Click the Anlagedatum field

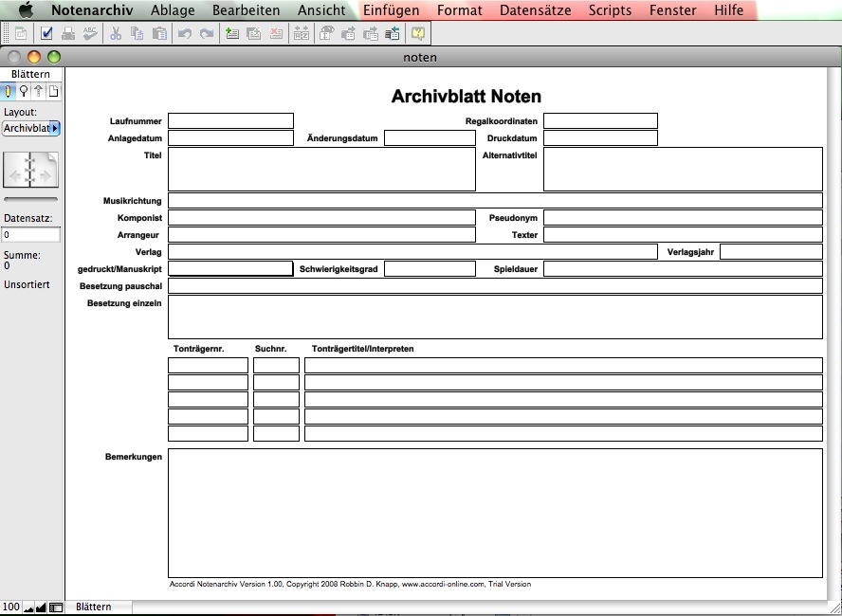[231, 138]
